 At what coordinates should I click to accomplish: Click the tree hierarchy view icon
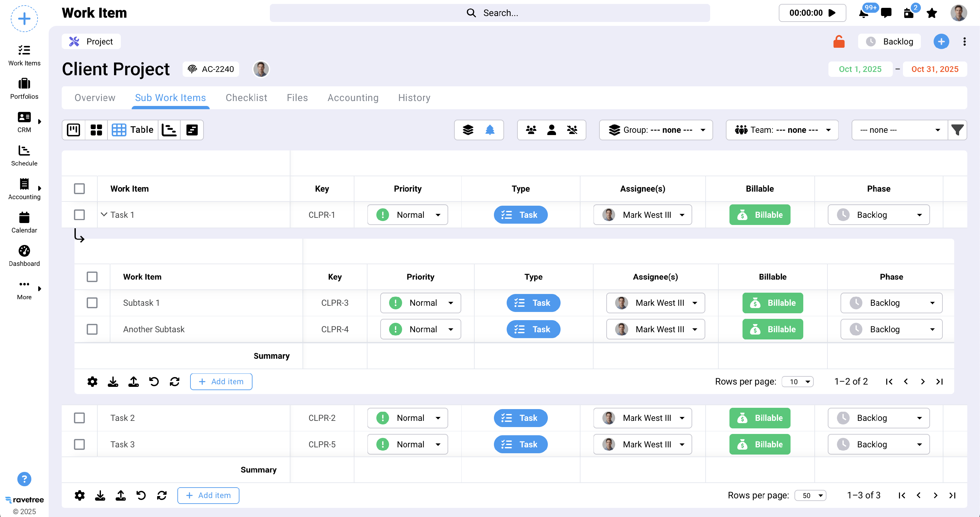click(490, 130)
